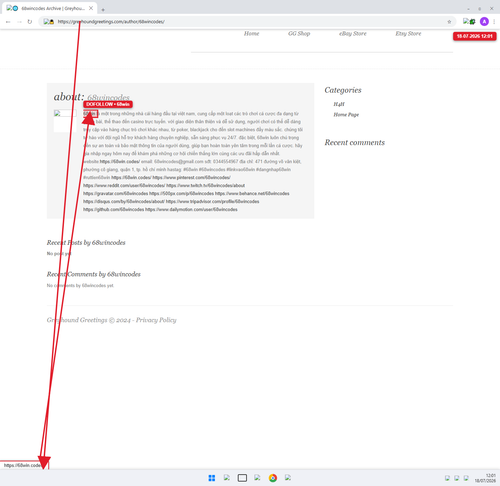Open the Home navigation link
The width and height of the screenshot is (500, 486).
251,33
